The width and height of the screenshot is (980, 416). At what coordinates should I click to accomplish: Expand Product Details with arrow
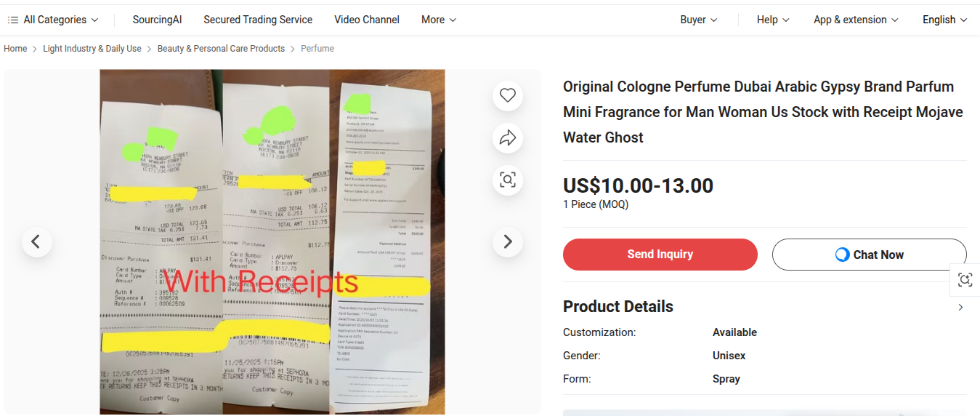[960, 307]
